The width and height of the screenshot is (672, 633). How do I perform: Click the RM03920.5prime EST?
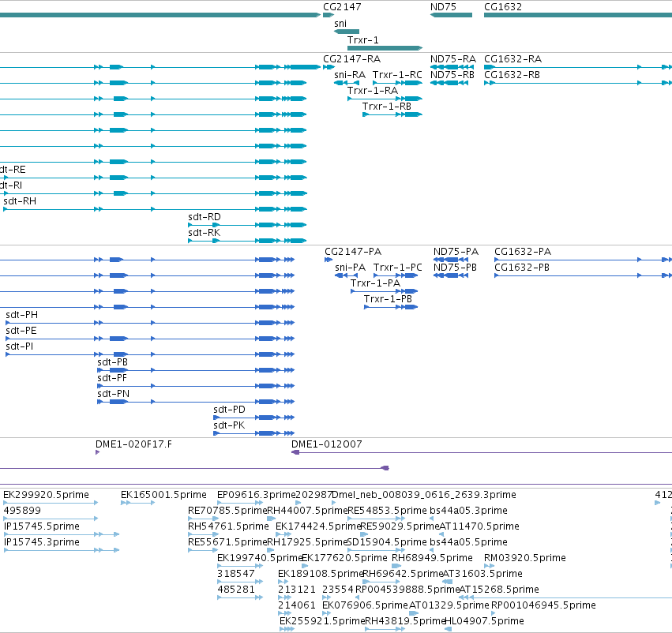[x=489, y=566]
